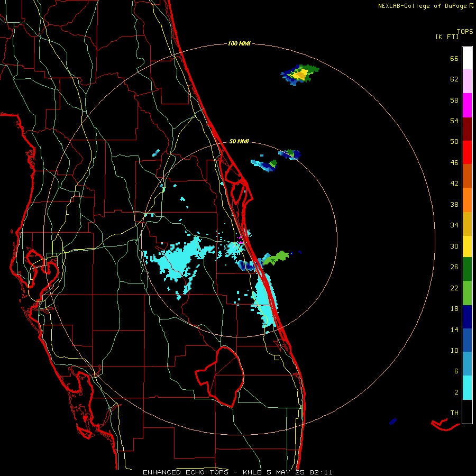Click the light pink legend swatch
Screen dimensions: 476x476
pos(467,81)
